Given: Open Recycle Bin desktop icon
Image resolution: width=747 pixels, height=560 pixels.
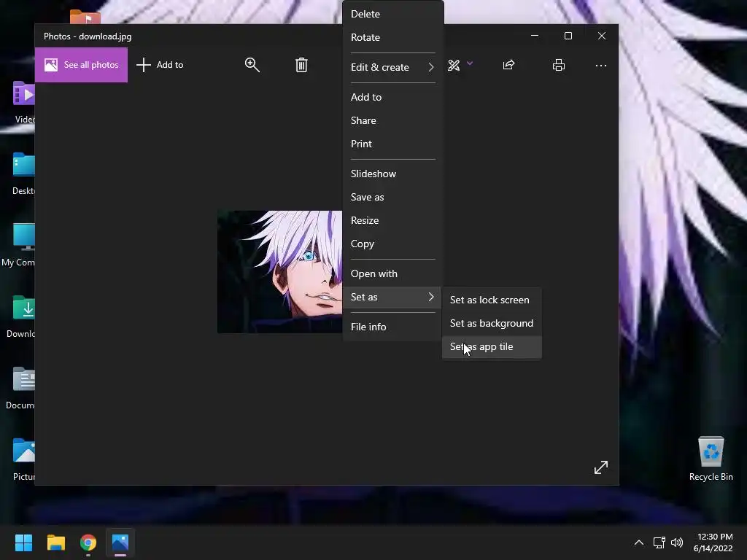Looking at the screenshot, I should 711,459.
